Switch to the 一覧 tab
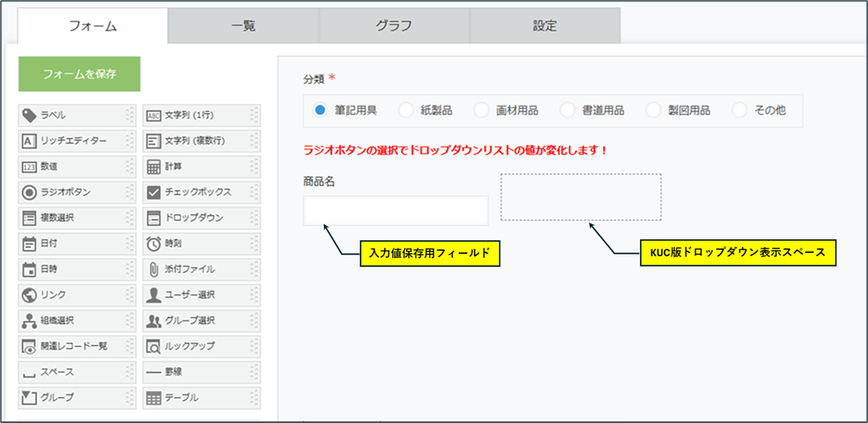This screenshot has width=868, height=423. point(243,26)
